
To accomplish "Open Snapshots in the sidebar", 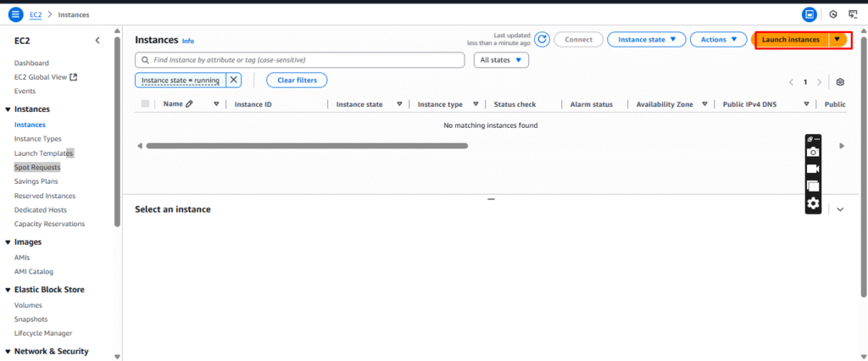I will [31, 319].
